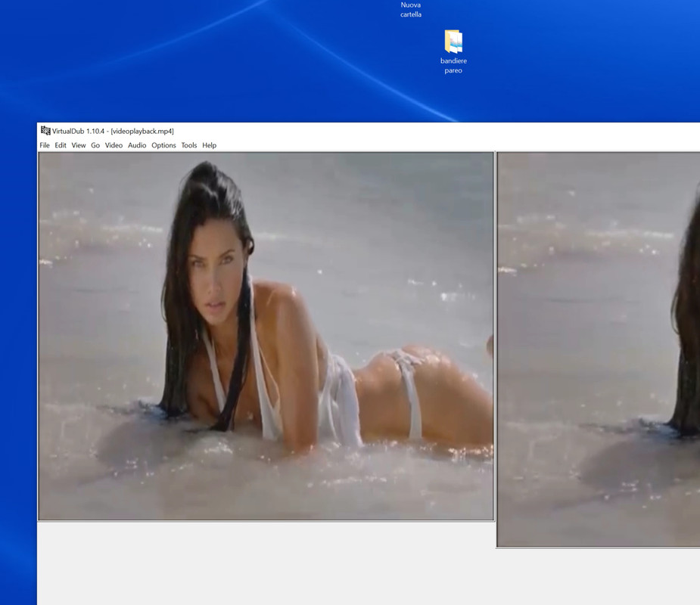Open the Options menu

(163, 145)
